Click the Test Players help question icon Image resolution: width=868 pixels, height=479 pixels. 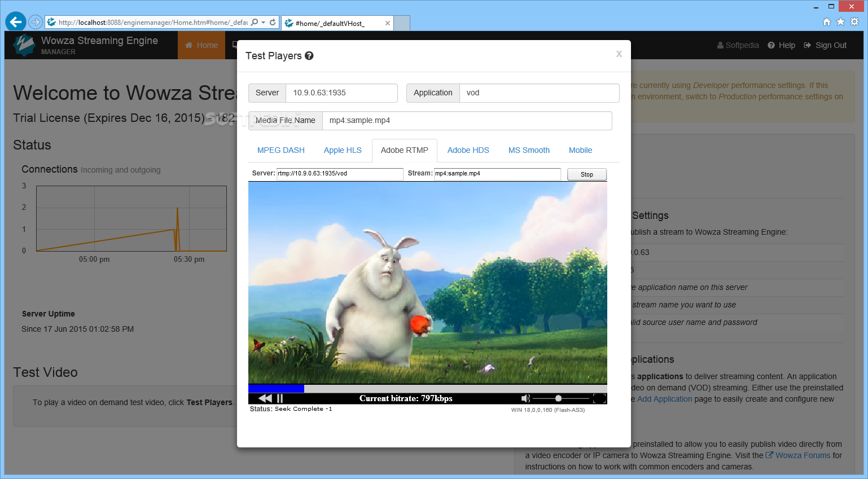coord(309,56)
